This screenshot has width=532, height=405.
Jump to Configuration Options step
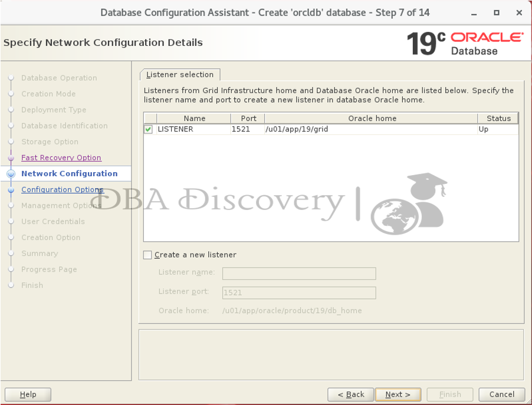coord(63,190)
